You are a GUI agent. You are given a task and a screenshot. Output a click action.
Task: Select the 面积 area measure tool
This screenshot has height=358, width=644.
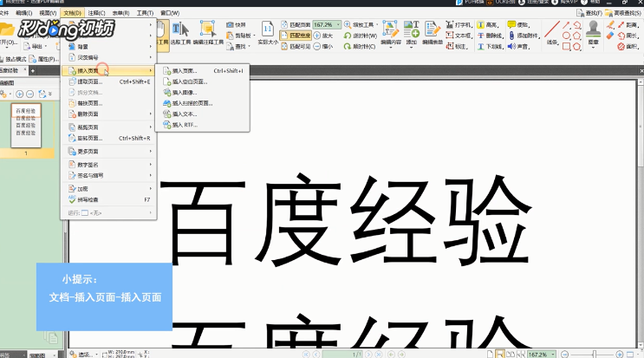(x=628, y=47)
